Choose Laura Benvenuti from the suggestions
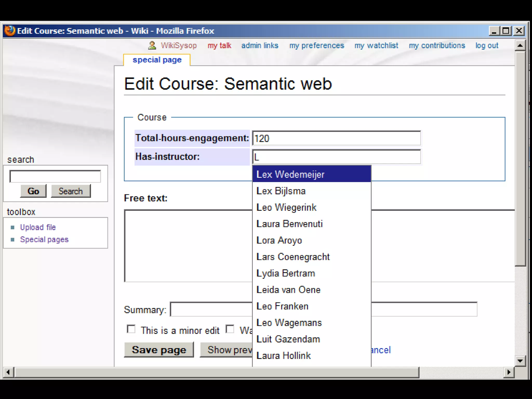 pos(289,224)
